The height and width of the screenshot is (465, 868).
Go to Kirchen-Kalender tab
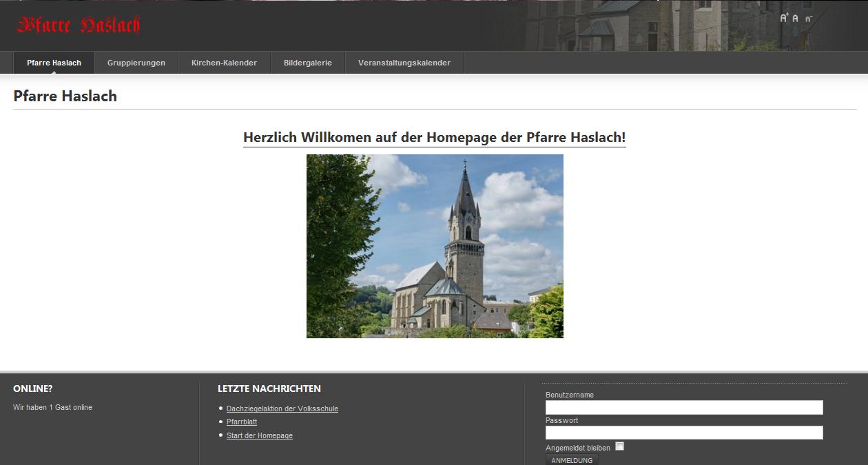click(224, 63)
